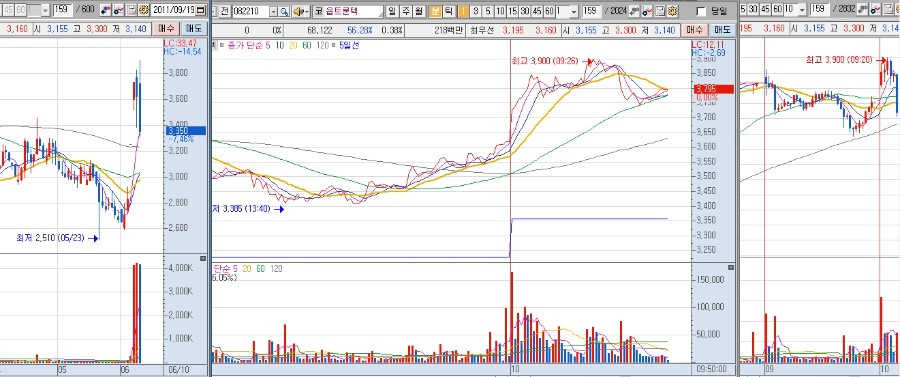The height and width of the screenshot is (377, 900).
Task: Open the minute interval dropdown in middle panel
Action: click(x=574, y=11)
